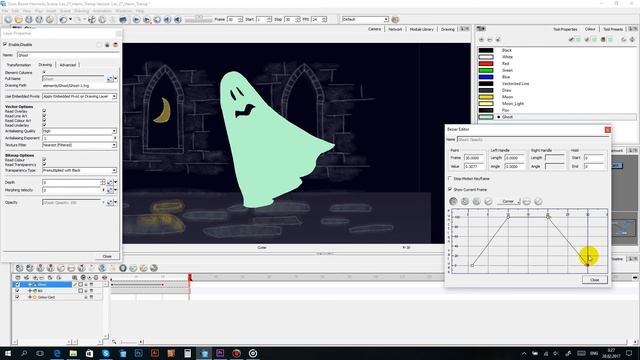640x360 pixels.
Task: Switch to the Network view tab
Action: (395, 29)
